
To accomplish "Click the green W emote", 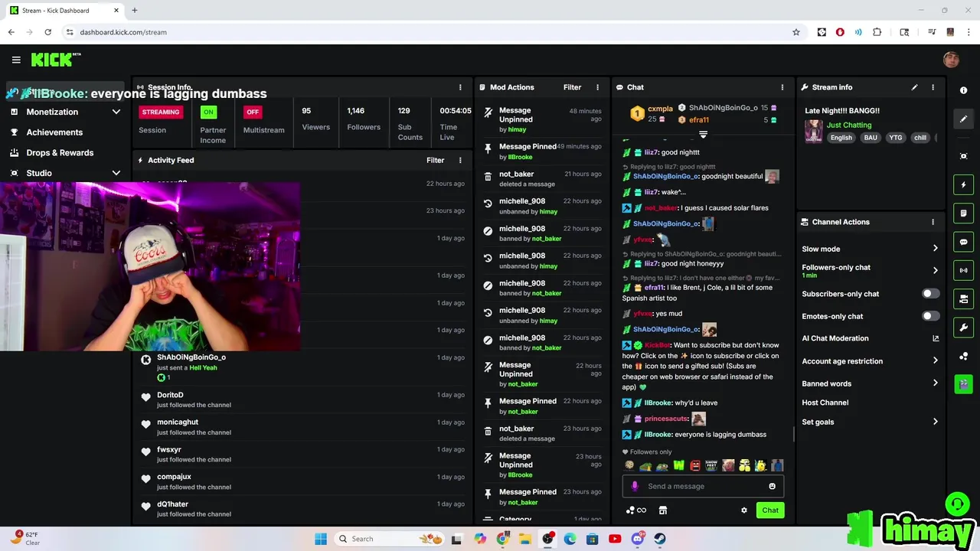I will point(678,465).
